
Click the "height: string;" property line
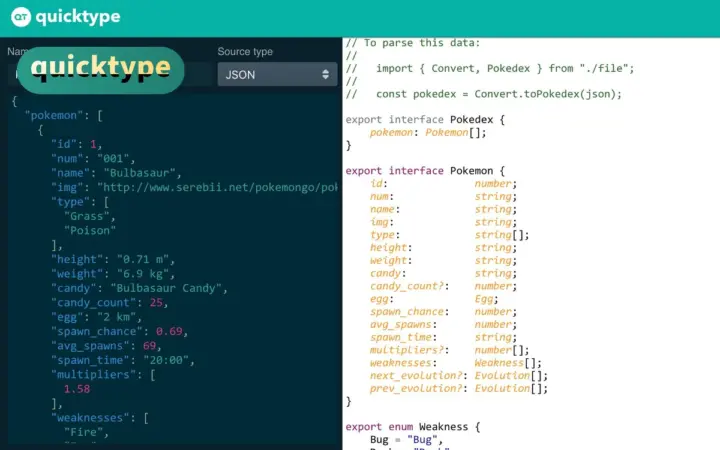(444, 248)
